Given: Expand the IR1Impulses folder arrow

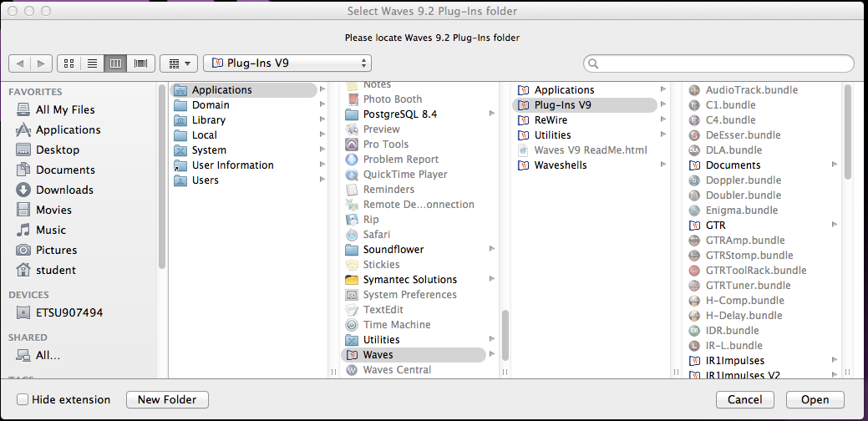Looking at the screenshot, I should click(834, 361).
